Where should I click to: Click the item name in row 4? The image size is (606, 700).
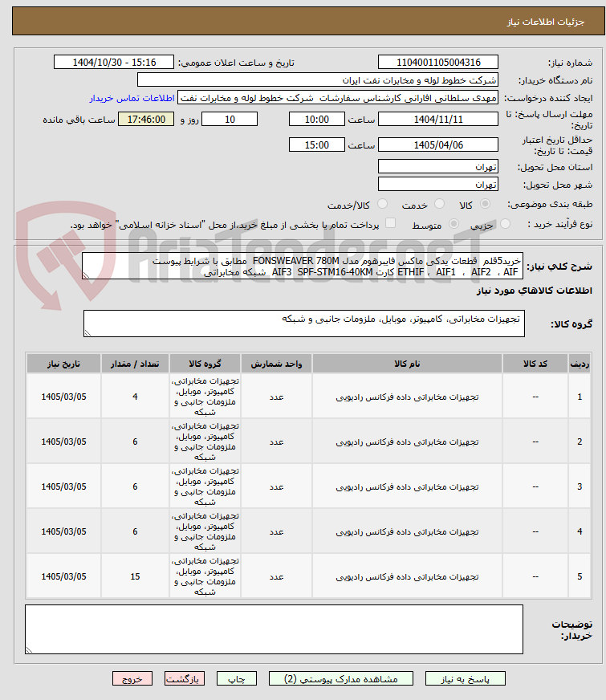click(407, 532)
